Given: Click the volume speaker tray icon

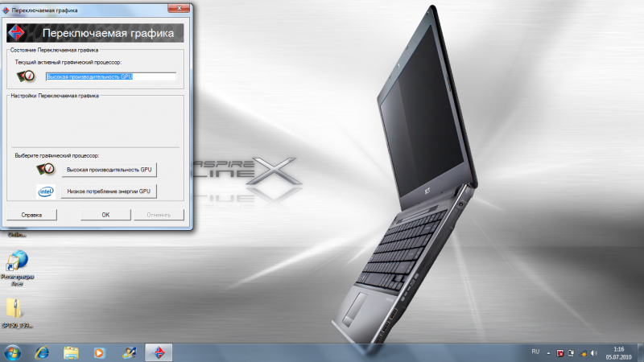Looking at the screenshot, I should [x=594, y=353].
